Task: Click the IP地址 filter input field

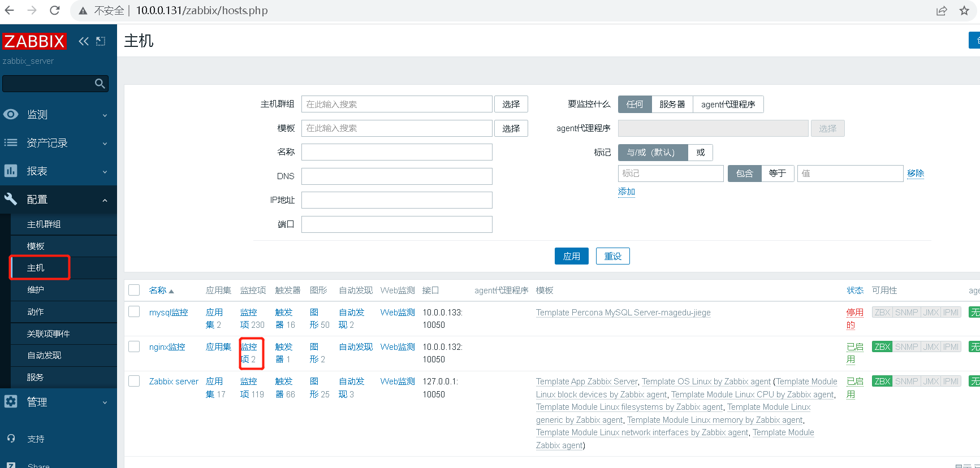Action: pos(397,200)
